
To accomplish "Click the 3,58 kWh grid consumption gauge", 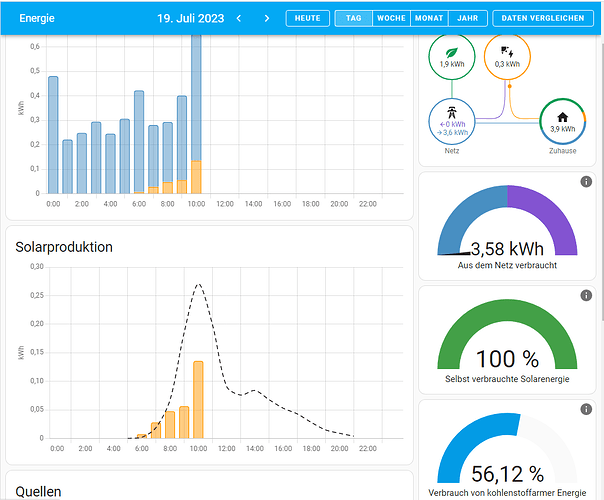I will coord(507,225).
